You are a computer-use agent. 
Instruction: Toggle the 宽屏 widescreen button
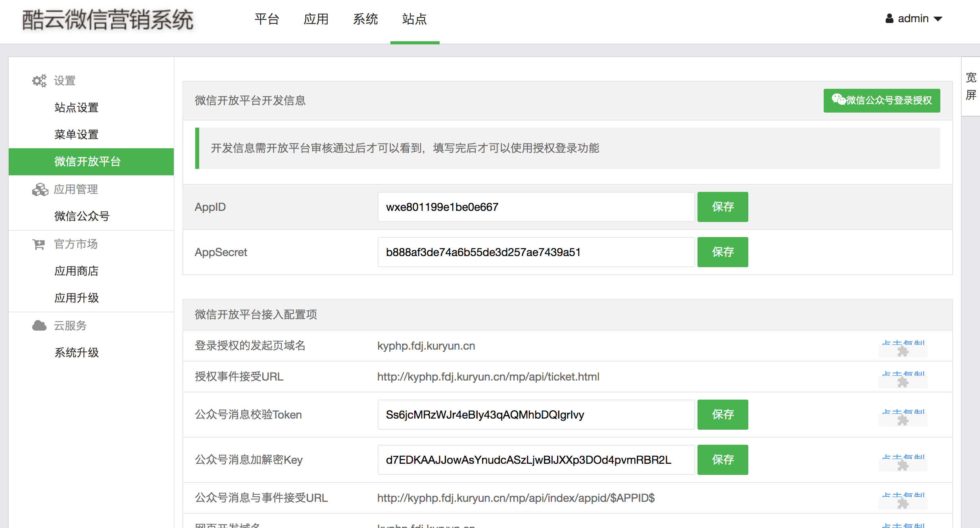click(971, 86)
